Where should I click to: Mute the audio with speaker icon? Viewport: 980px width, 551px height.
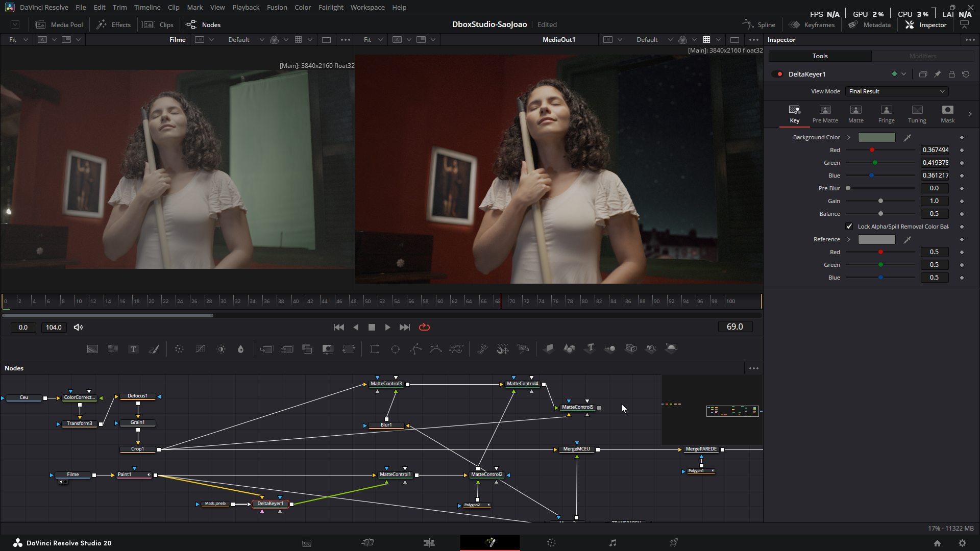click(x=78, y=328)
